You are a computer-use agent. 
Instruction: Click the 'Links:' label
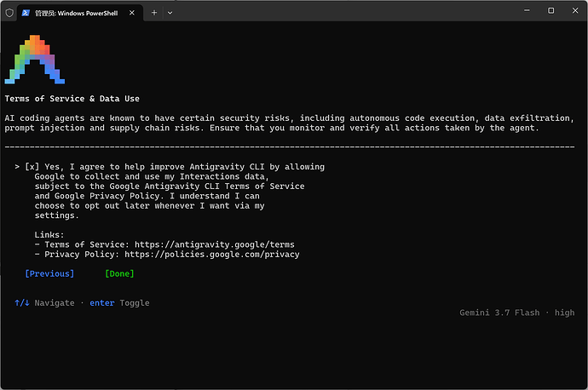coord(49,235)
